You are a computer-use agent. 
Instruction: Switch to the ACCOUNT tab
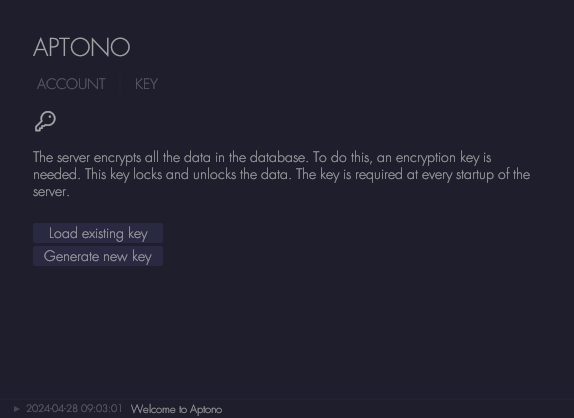point(71,84)
